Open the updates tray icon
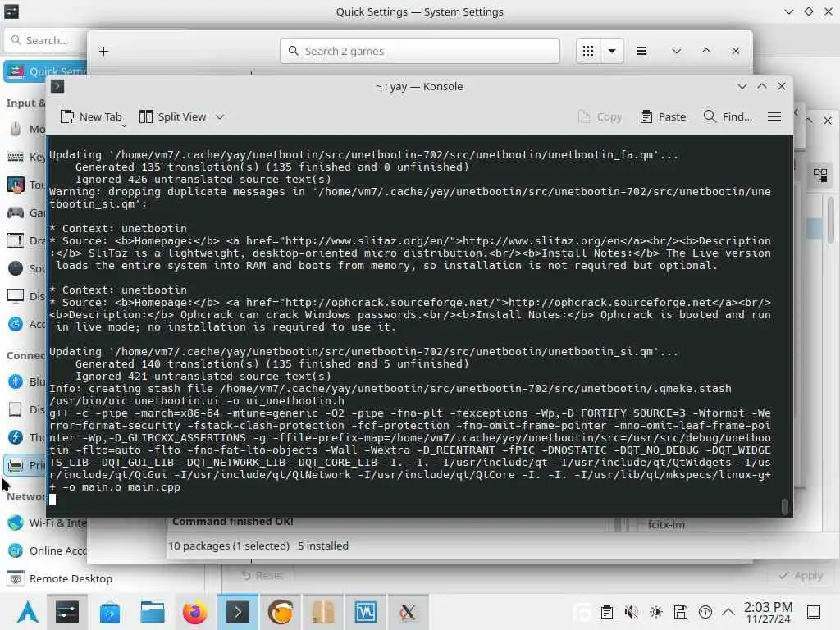This screenshot has width=840, height=630. click(x=705, y=612)
